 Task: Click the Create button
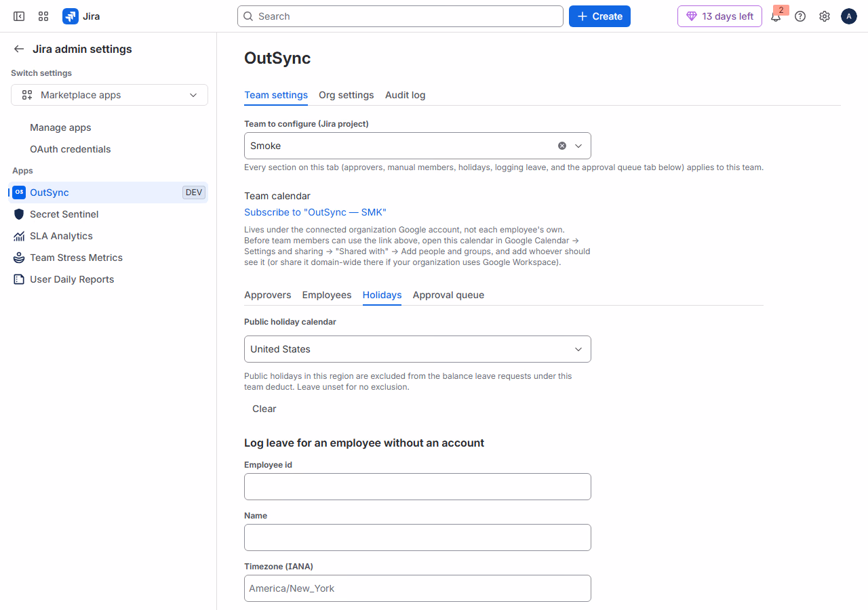[599, 16]
